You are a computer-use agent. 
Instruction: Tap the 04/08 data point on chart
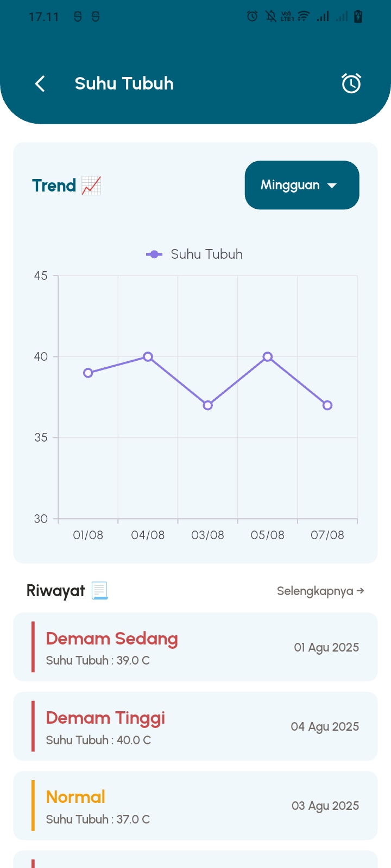pyautogui.click(x=148, y=356)
